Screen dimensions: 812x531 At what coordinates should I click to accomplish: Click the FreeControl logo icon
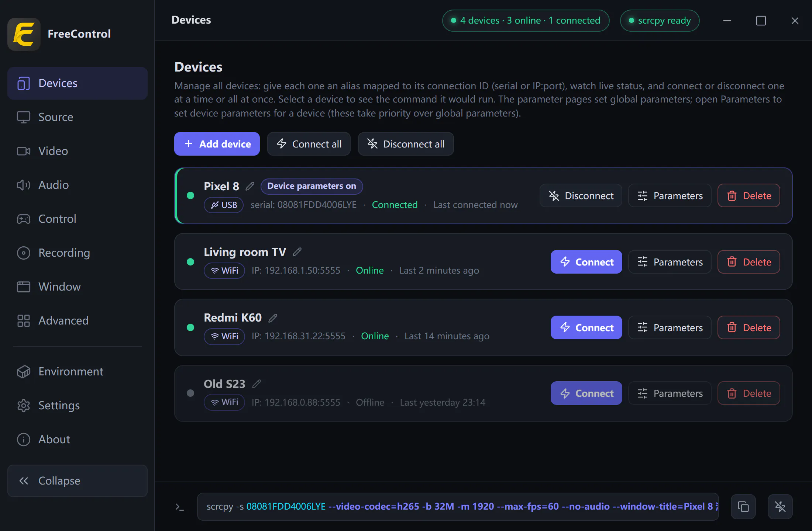pyautogui.click(x=24, y=34)
